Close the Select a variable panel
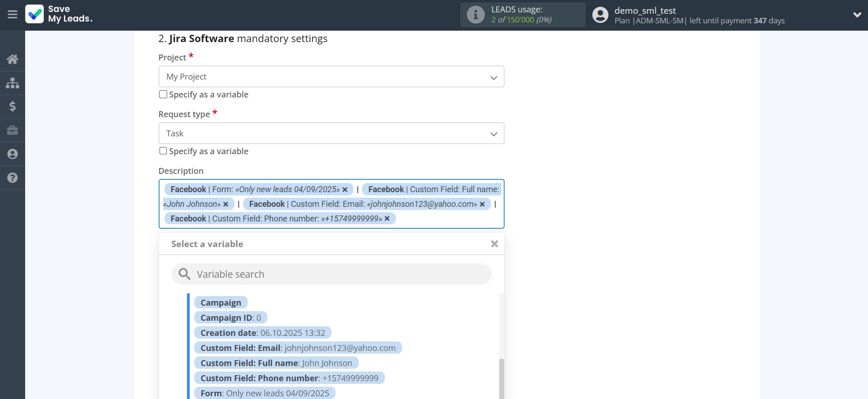This screenshot has height=399, width=868. pyautogui.click(x=494, y=244)
